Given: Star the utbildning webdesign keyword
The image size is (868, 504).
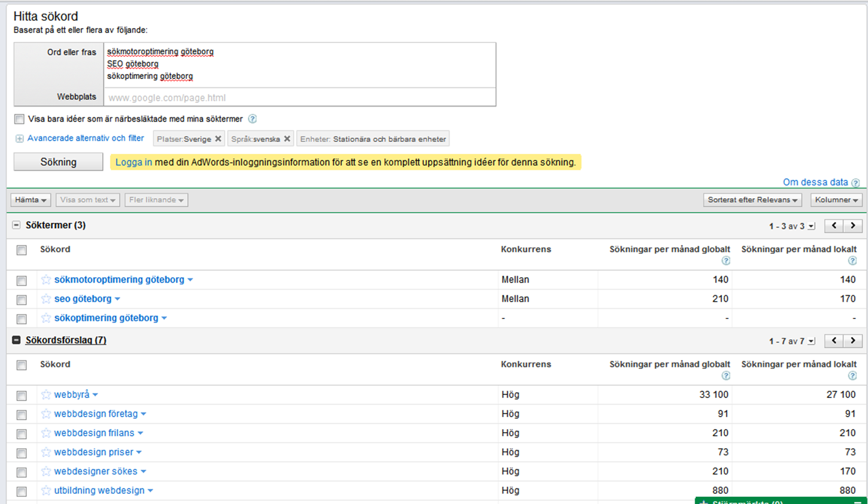Looking at the screenshot, I should [46, 490].
